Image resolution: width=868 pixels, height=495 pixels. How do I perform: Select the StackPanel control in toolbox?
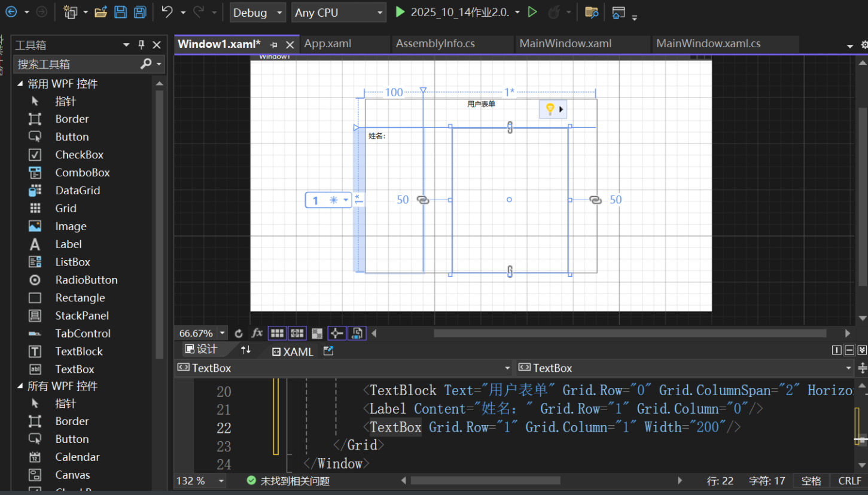[83, 316]
